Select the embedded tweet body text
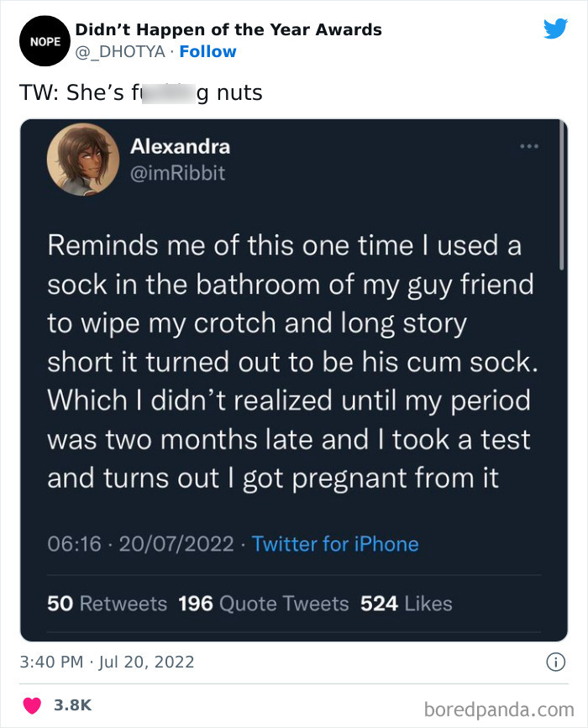 tap(292, 361)
